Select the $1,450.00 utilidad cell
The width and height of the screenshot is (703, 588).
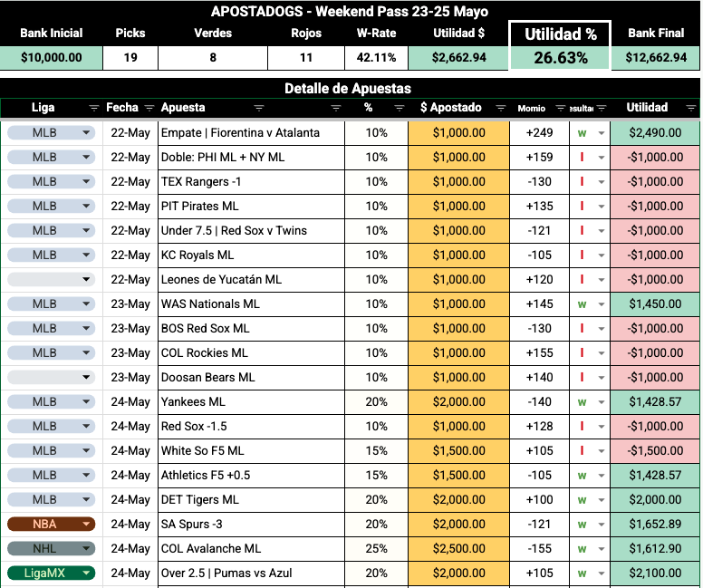tap(655, 304)
